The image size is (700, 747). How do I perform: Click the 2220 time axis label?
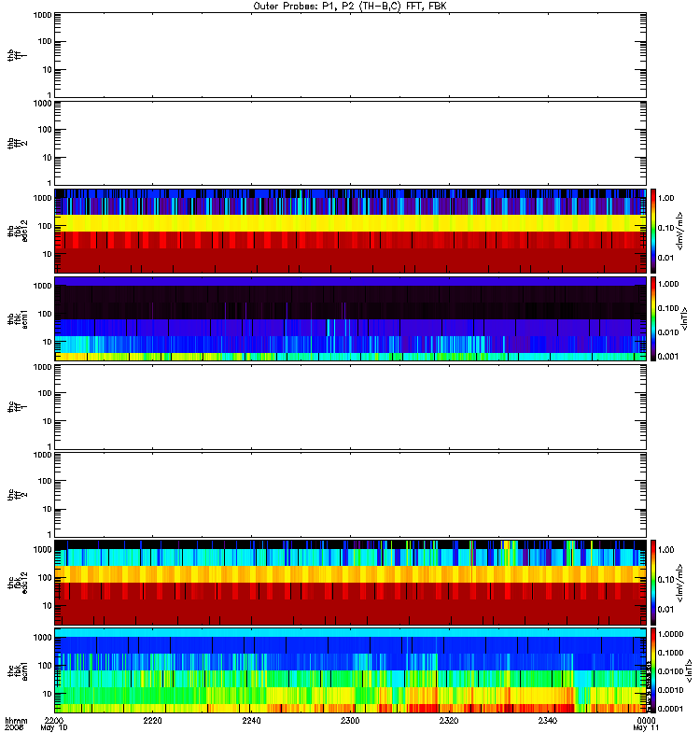coord(152,721)
